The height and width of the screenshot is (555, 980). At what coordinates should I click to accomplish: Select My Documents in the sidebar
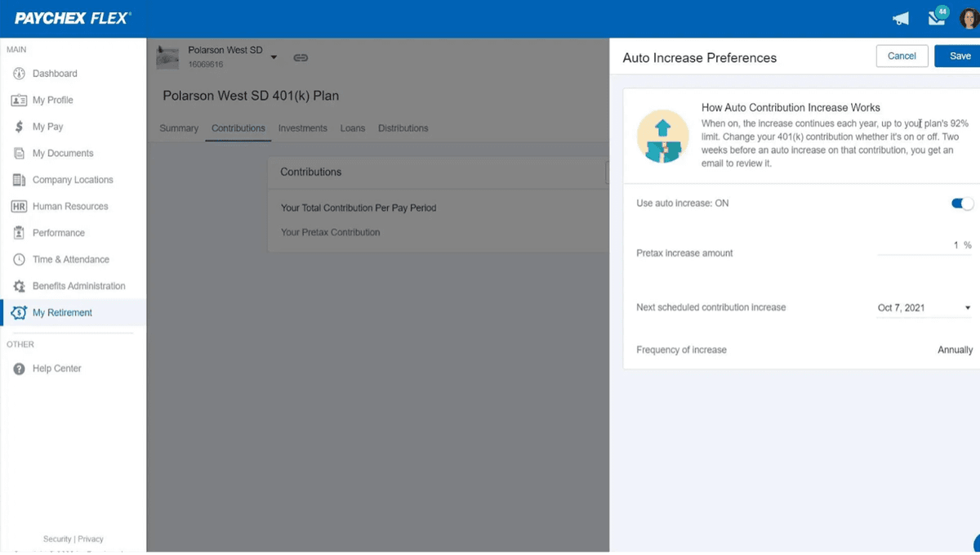(63, 153)
